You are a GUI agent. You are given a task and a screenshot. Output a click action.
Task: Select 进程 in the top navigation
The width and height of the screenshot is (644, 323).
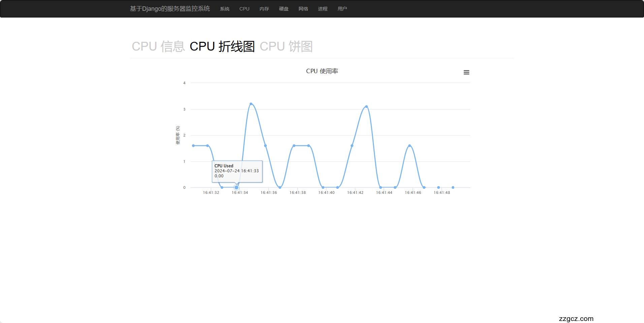[323, 9]
